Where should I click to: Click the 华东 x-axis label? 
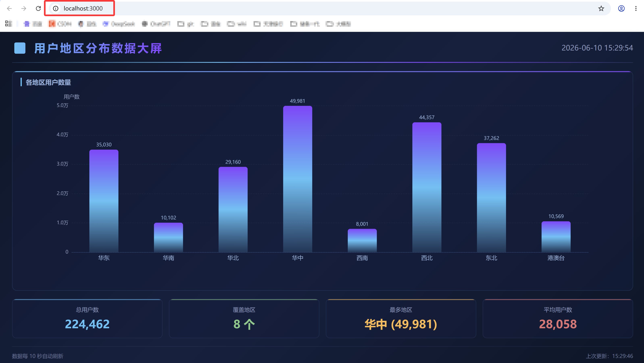(x=104, y=258)
